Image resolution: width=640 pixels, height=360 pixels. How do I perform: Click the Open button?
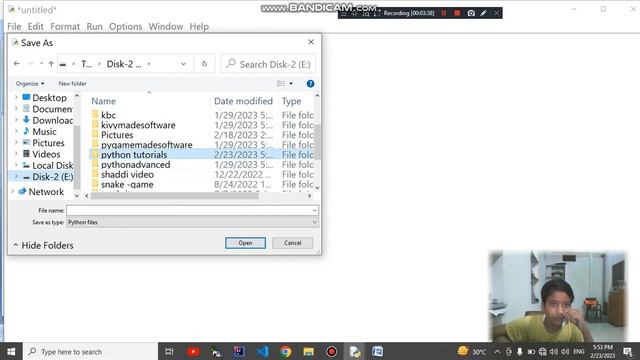pyautogui.click(x=245, y=243)
